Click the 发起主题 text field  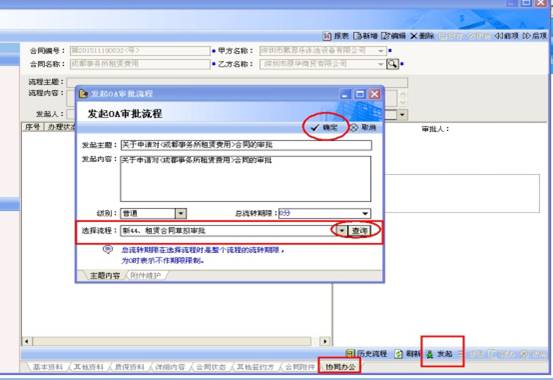click(x=246, y=145)
